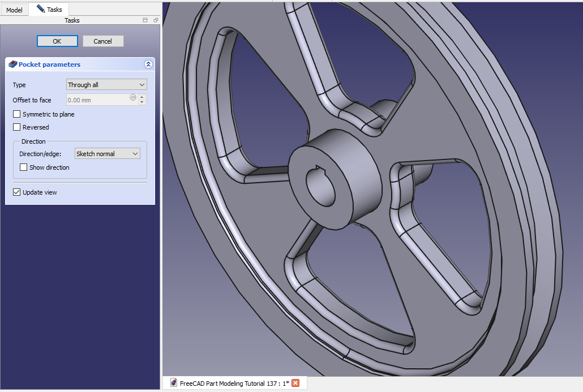Click the expression editor icon in Offset field
The image size is (583, 392).
point(133,97)
